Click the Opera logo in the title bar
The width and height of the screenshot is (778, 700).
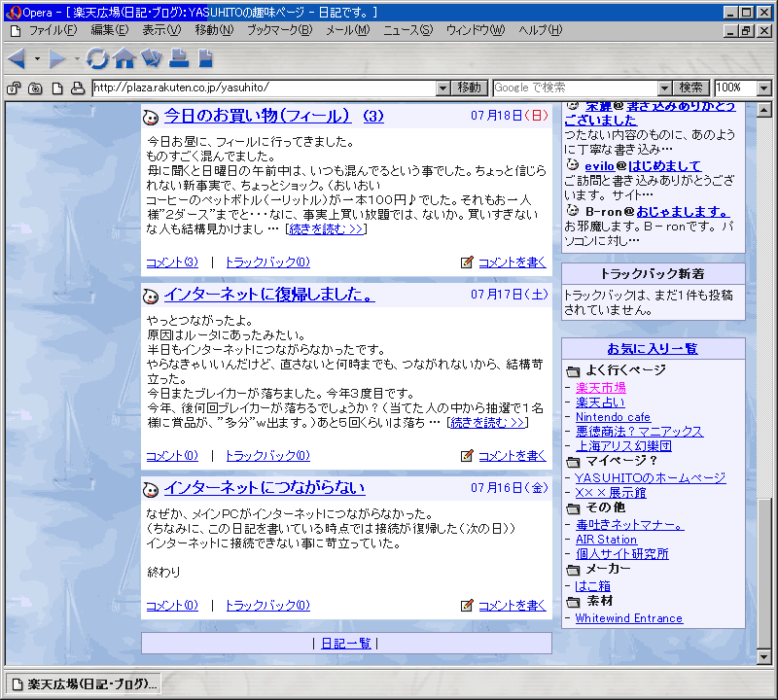click(x=14, y=13)
